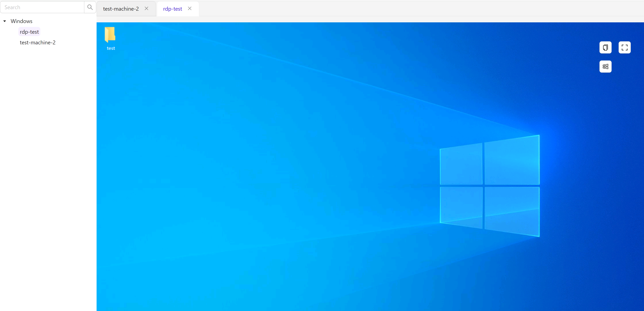Click the Windows group label
The image size is (644, 311).
[x=22, y=21]
